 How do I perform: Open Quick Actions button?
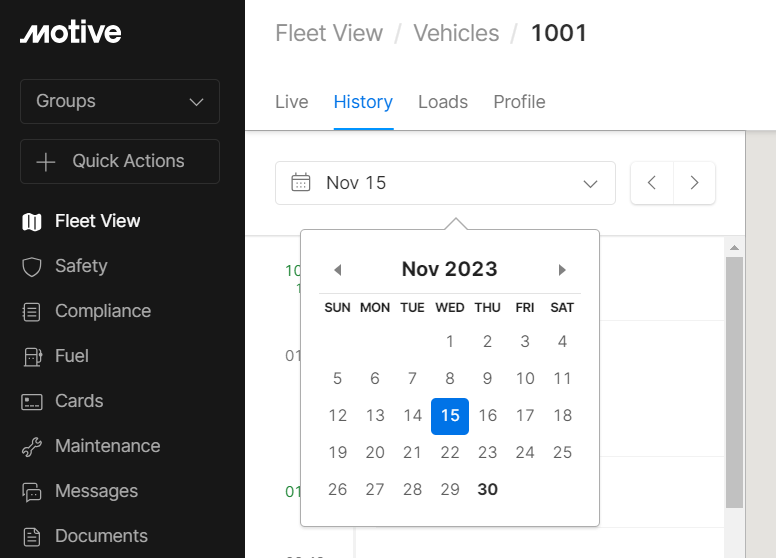[x=120, y=161]
